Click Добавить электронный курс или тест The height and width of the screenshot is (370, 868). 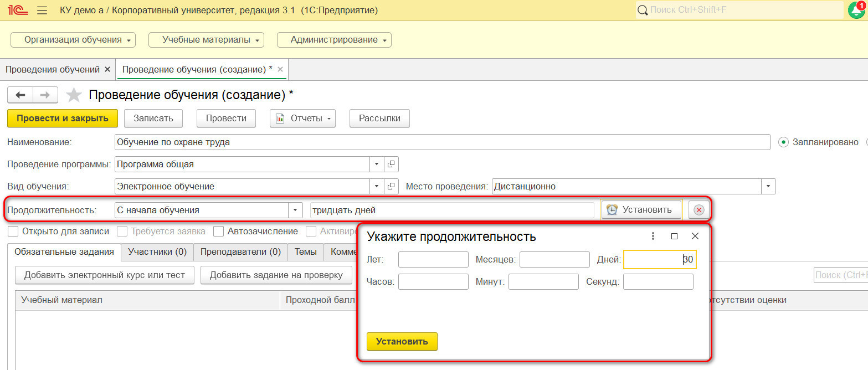coord(105,275)
